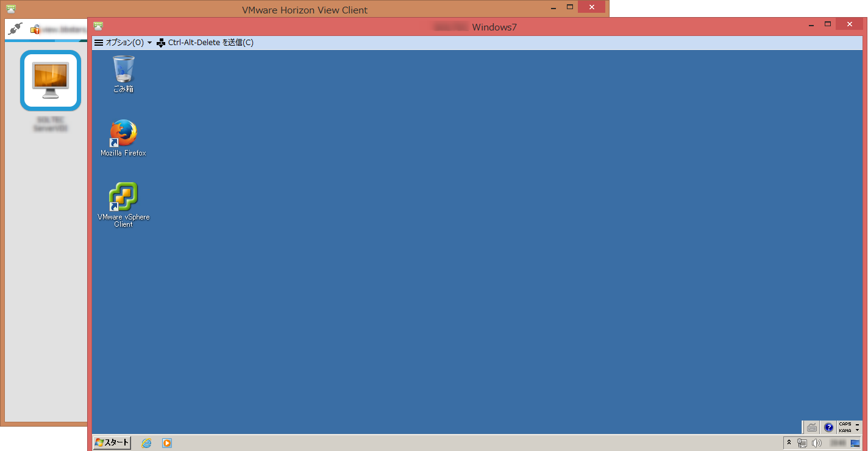Toggle CAPS in the language bar
Image resolution: width=868 pixels, height=451 pixels.
pos(845,424)
